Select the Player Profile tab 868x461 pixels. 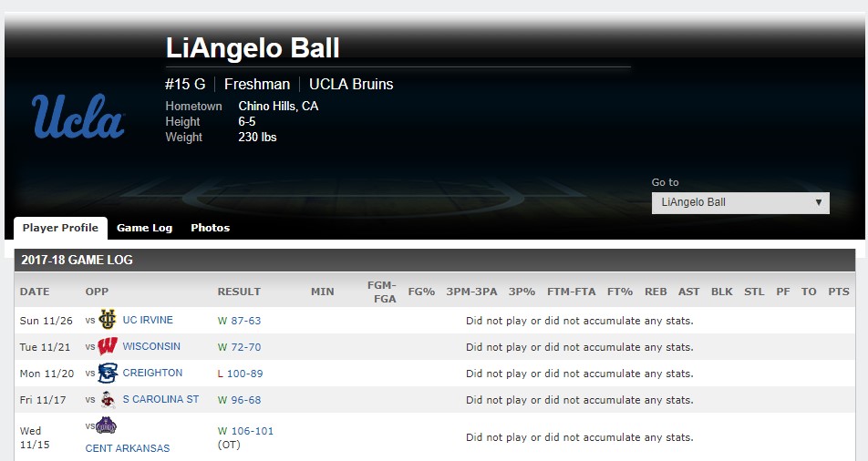click(60, 228)
